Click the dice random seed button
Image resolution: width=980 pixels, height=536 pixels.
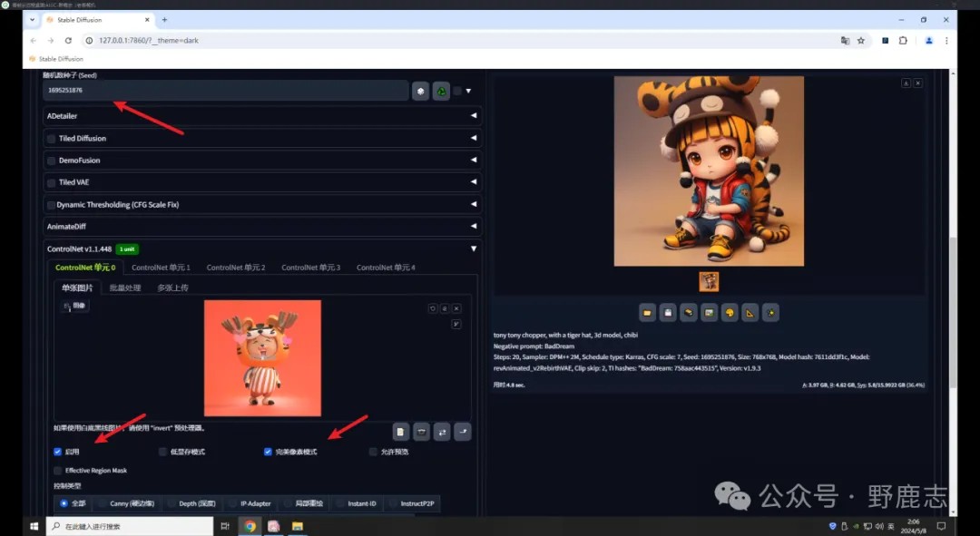click(421, 92)
